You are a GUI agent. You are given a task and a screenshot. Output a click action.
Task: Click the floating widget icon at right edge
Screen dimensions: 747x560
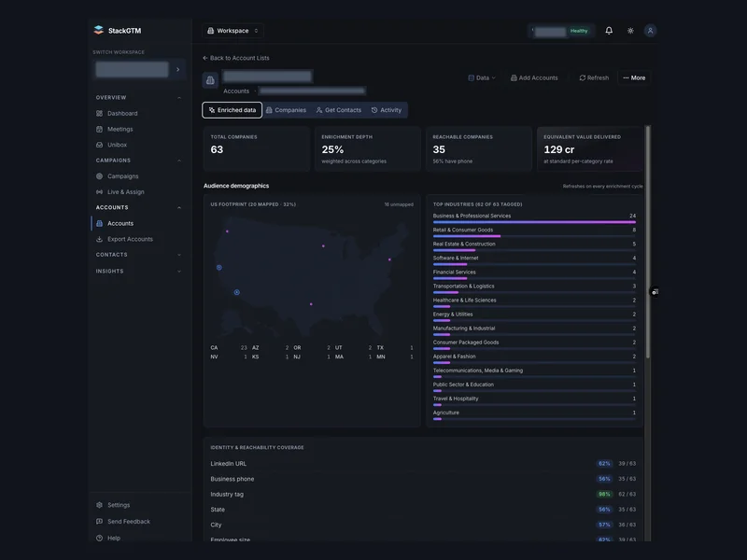655,292
